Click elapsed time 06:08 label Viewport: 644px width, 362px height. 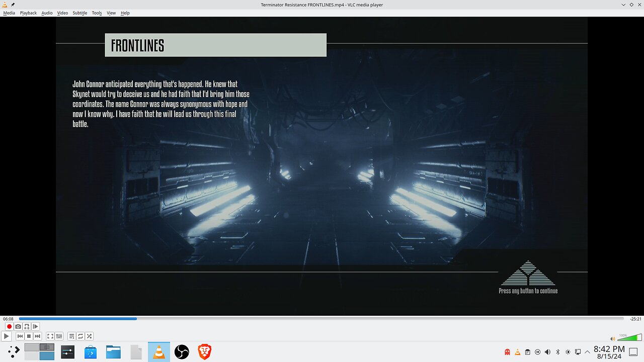point(8,319)
